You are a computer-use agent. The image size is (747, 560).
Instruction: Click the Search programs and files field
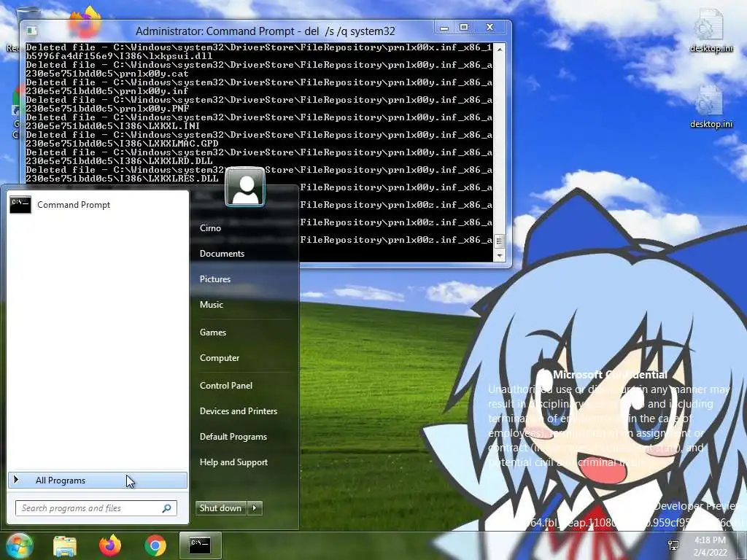click(96, 508)
